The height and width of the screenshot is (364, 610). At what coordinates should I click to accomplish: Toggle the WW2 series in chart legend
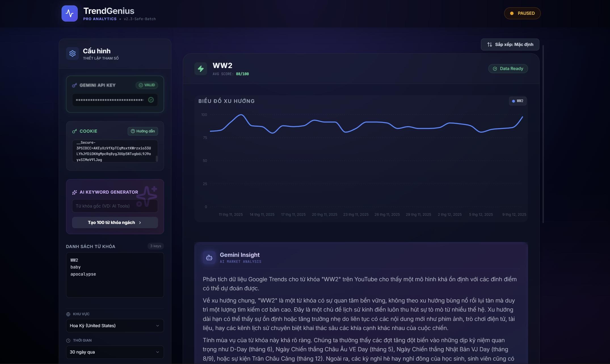point(518,101)
